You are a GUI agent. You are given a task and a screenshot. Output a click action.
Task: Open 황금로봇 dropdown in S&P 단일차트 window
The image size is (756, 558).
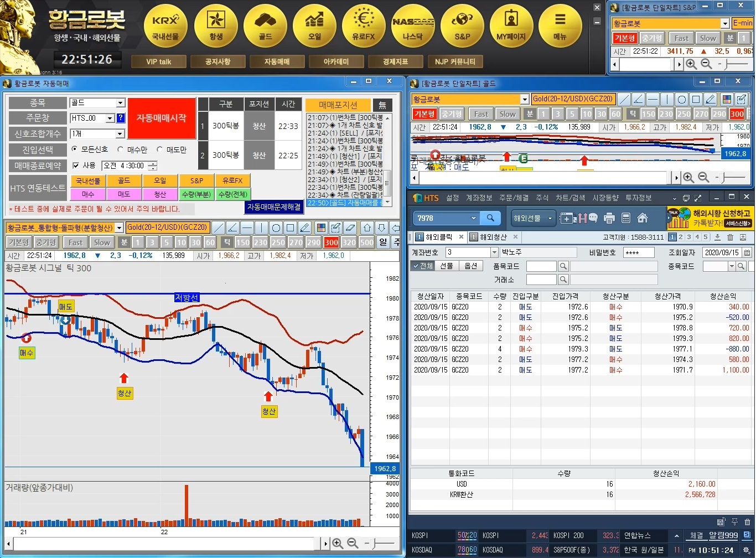tap(724, 23)
